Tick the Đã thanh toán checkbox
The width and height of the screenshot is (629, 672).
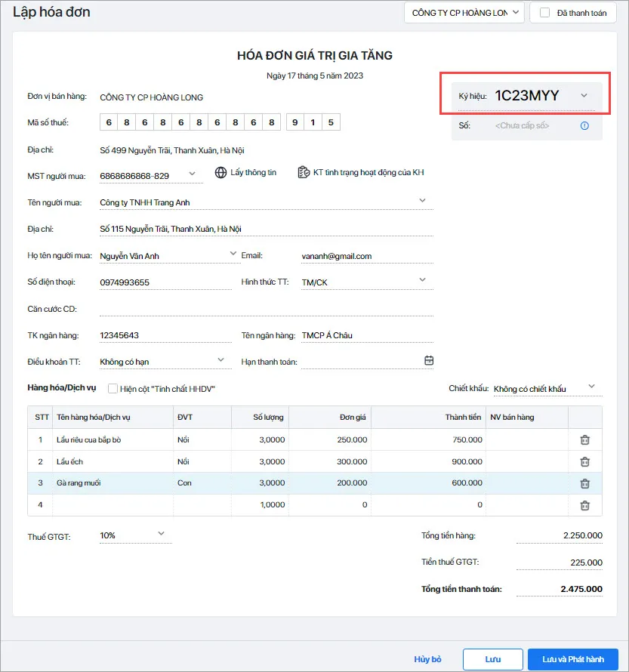[544, 13]
